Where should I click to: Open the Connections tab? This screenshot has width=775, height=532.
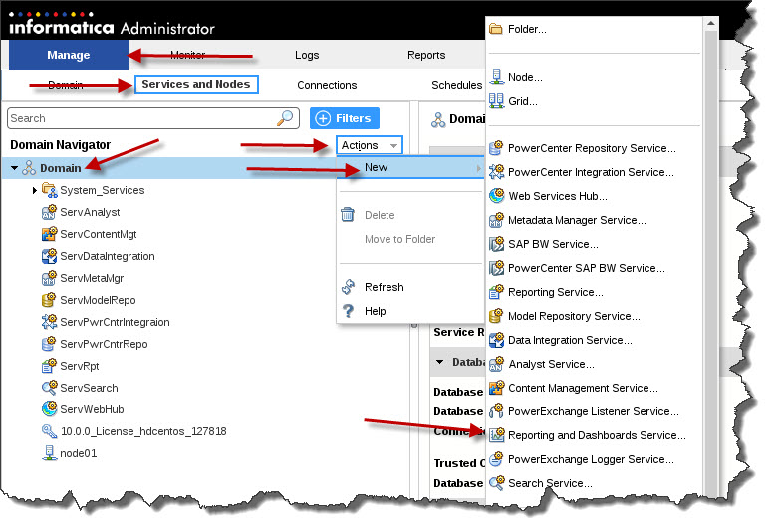coord(327,85)
